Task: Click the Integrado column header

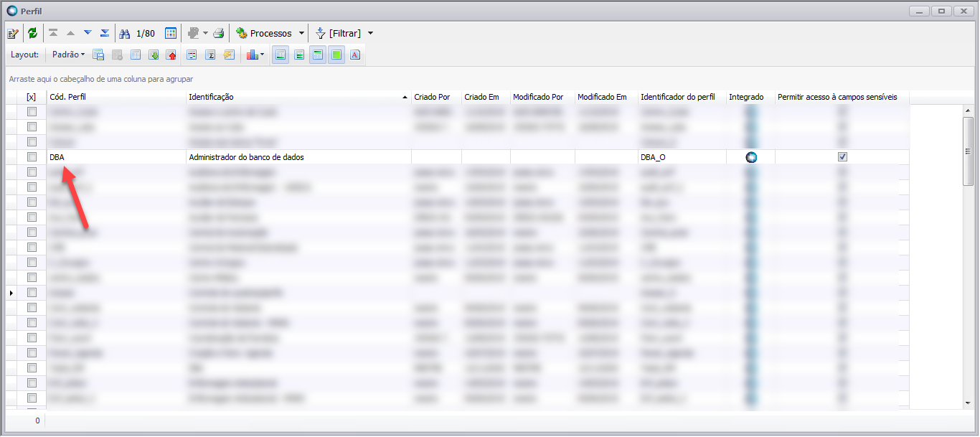Action: tap(750, 97)
